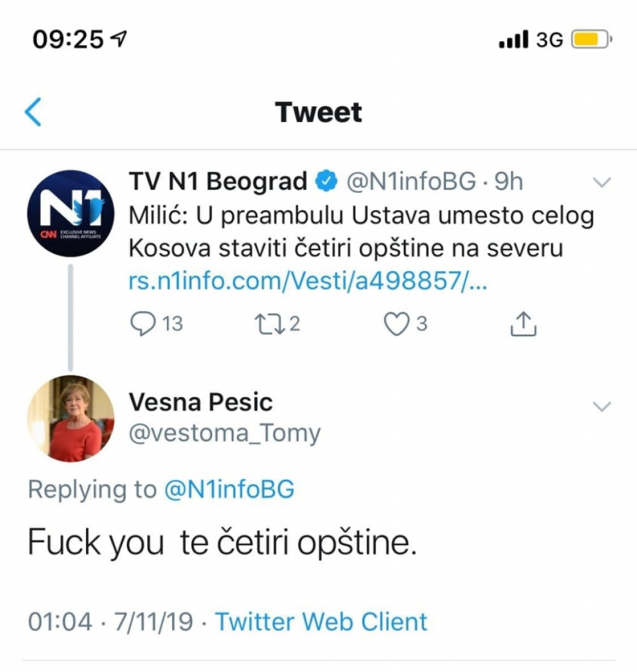Open the chevron menu on Vesna Pesic's reply

[602, 407]
